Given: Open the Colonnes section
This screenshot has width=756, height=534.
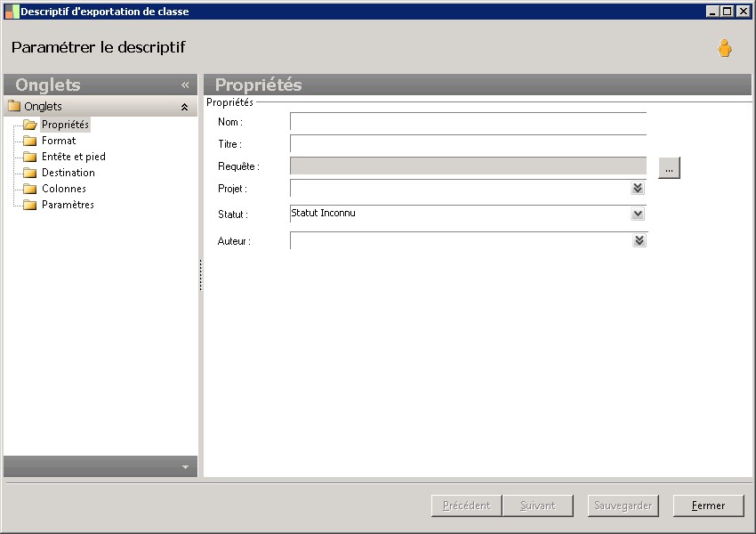Looking at the screenshot, I should point(64,188).
